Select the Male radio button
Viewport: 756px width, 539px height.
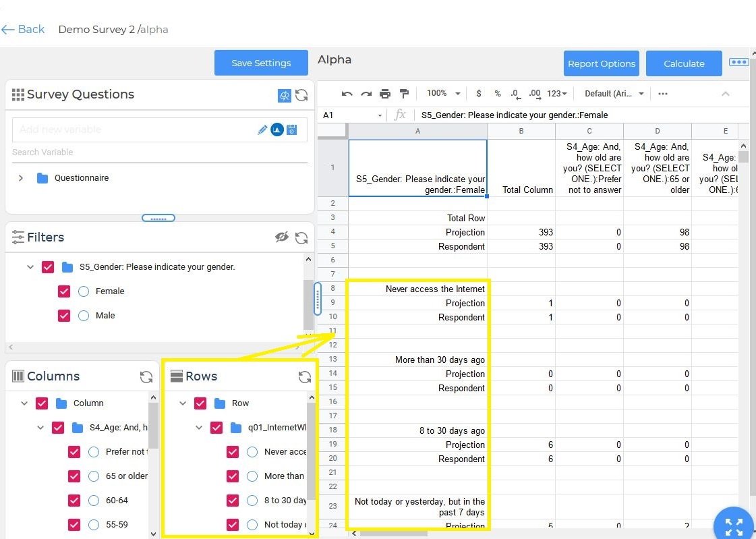(84, 315)
